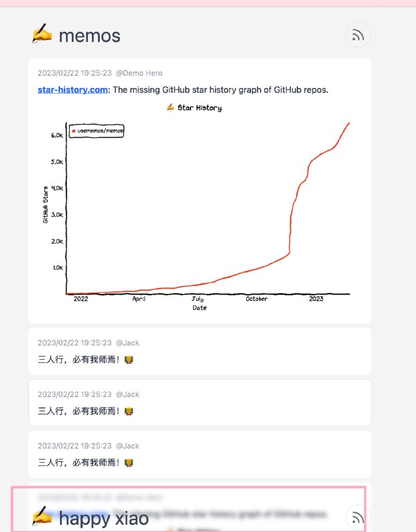Screen dimensions: 416x532
Task: Open the @Demo Hero author profile
Action: (139, 73)
